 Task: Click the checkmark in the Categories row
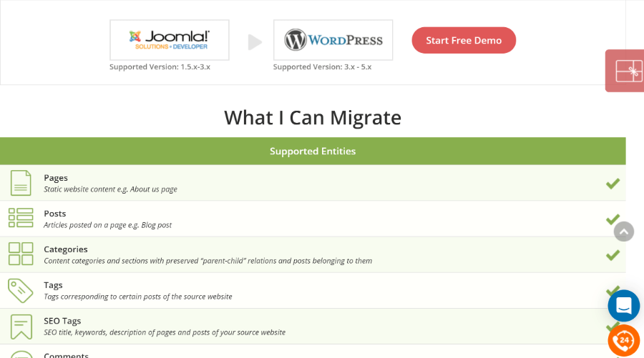[613, 255]
